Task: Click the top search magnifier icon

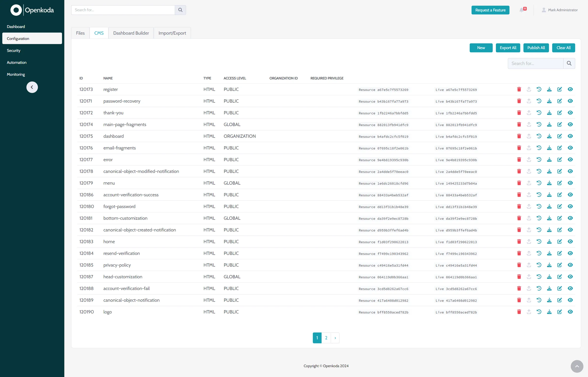Action: tap(180, 10)
